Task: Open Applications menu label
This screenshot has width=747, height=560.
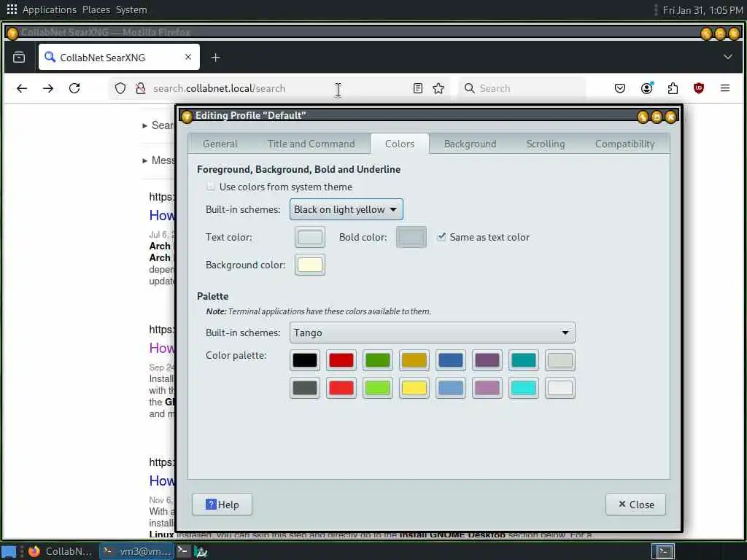Action: pyautogui.click(x=49, y=9)
